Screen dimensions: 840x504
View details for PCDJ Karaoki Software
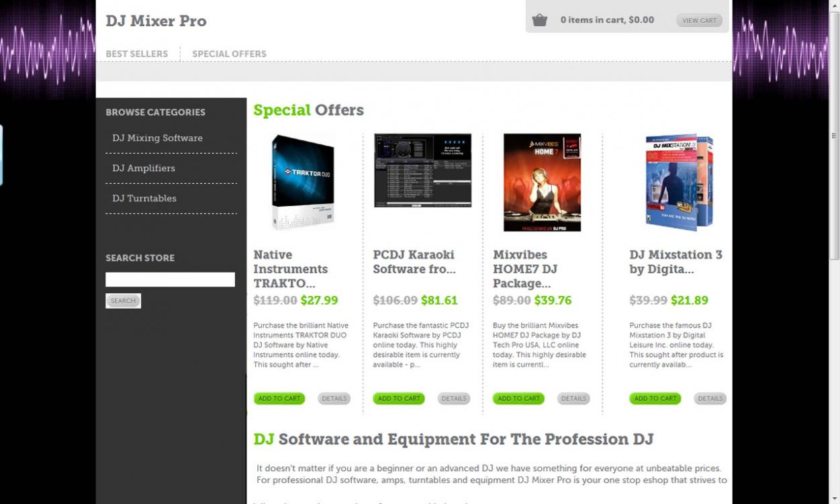[x=454, y=399]
